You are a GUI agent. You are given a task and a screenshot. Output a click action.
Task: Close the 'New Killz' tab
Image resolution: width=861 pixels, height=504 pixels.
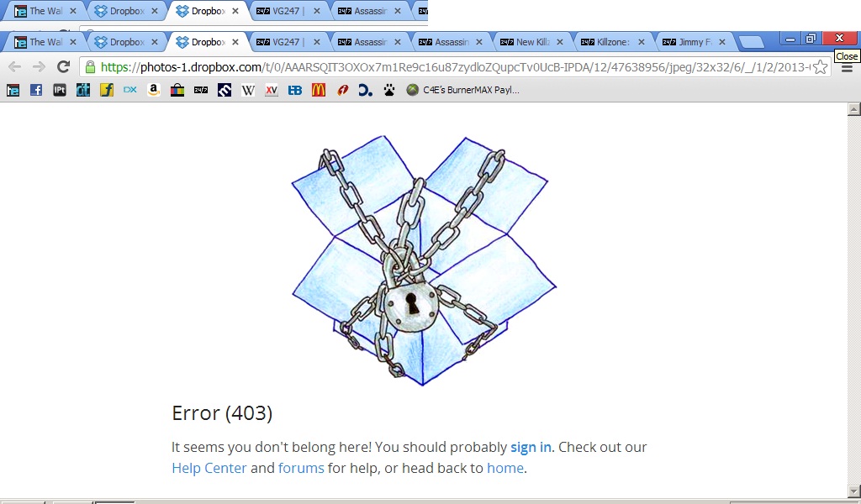point(559,42)
